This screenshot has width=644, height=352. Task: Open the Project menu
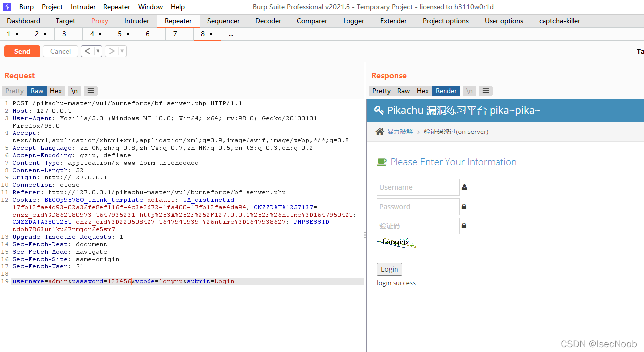[52, 7]
